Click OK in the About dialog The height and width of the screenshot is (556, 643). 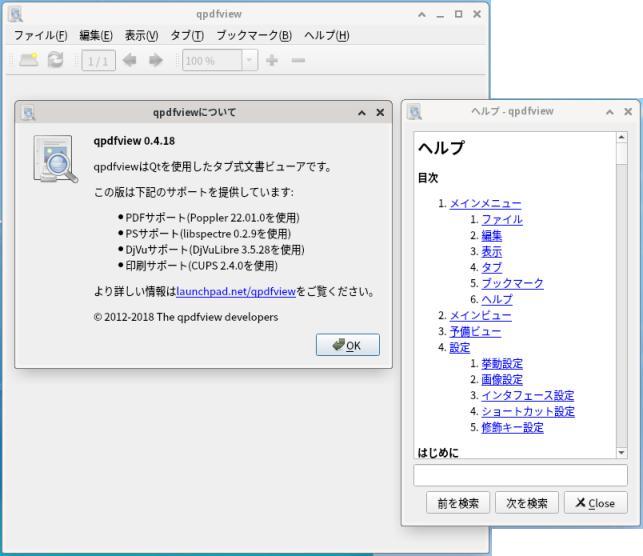coord(348,345)
